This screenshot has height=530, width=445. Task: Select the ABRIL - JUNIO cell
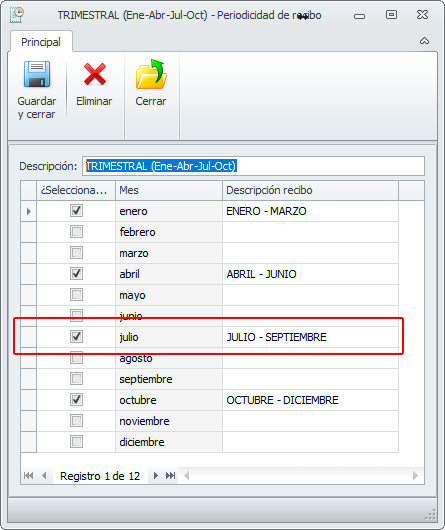(x=310, y=274)
